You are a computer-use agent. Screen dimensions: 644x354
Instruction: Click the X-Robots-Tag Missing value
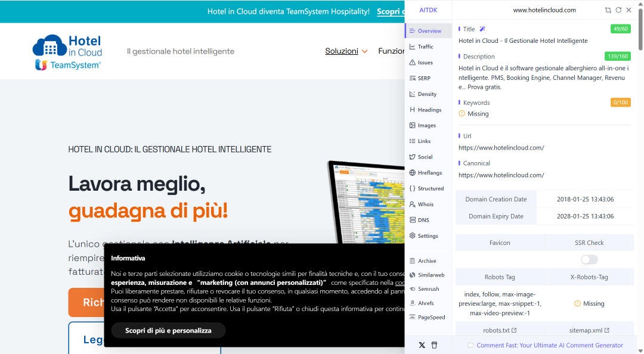click(589, 303)
